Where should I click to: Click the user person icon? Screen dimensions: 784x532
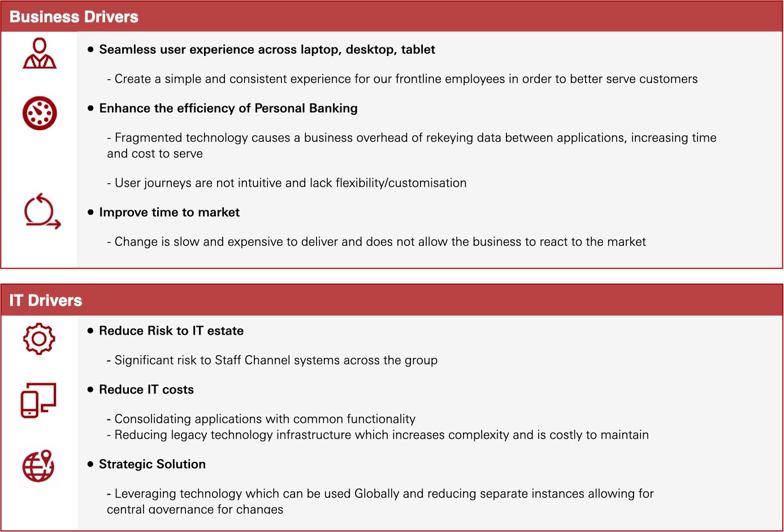click(x=40, y=54)
